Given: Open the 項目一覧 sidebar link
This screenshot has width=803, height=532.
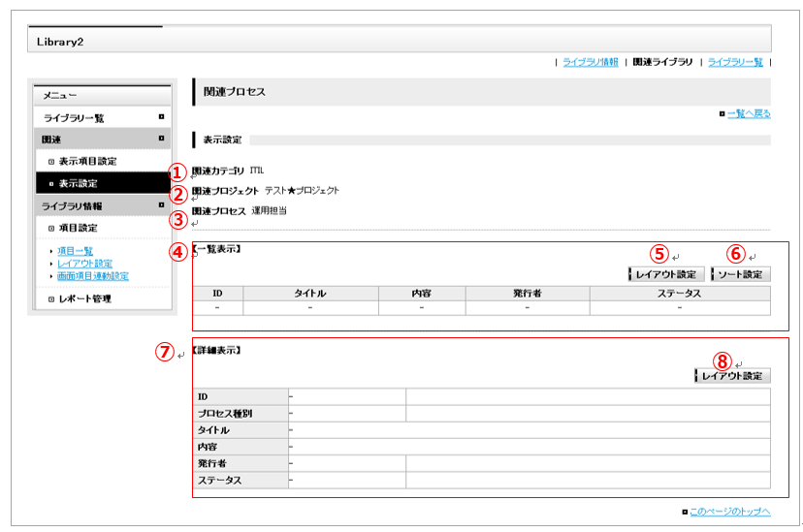Looking at the screenshot, I should pos(75,251).
